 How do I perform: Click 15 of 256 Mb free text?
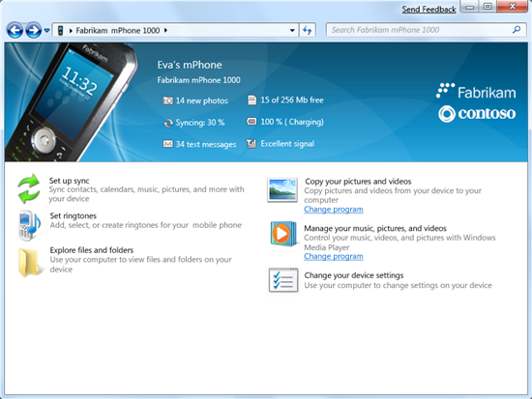[x=292, y=100]
